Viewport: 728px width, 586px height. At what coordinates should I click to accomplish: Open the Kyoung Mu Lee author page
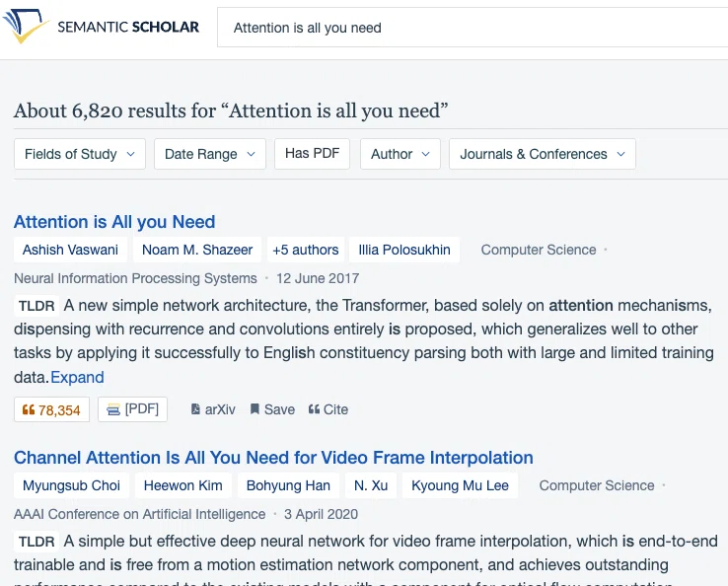[460, 485]
